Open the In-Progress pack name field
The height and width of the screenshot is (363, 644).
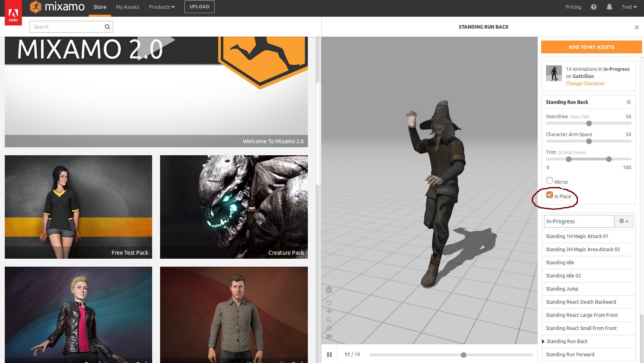(x=579, y=221)
